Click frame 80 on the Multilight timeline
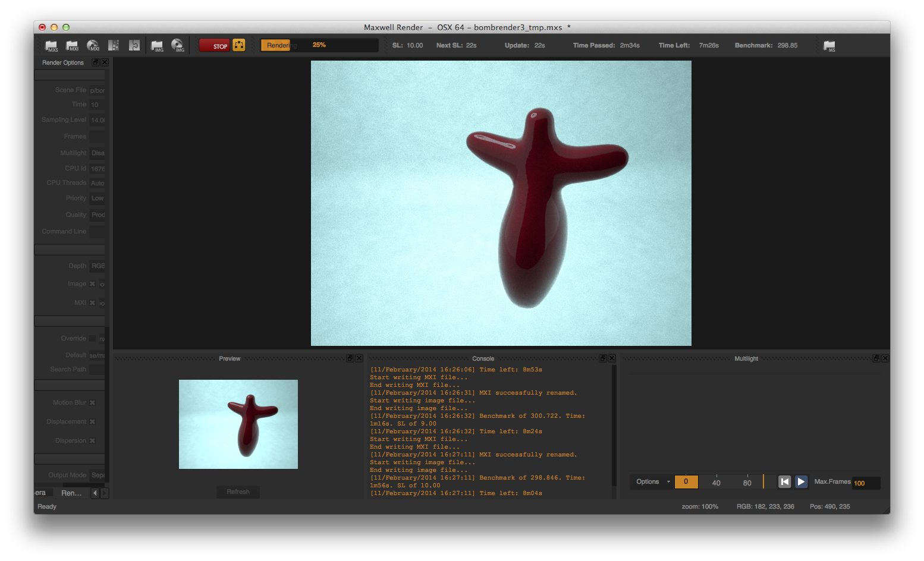The height and width of the screenshot is (561, 924). click(747, 483)
